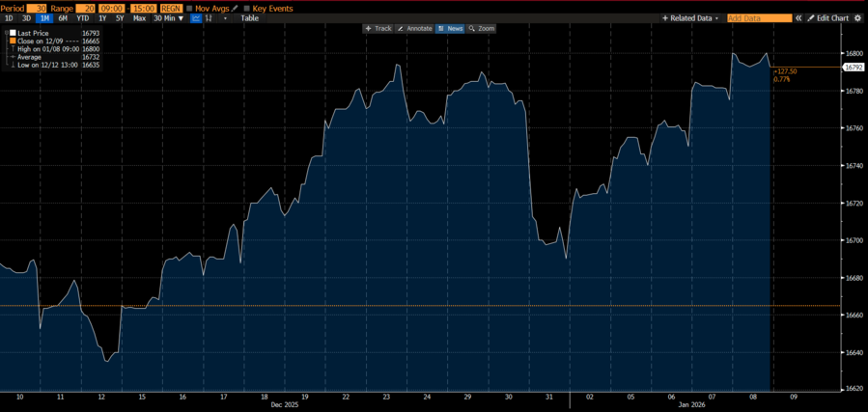Activate the Track crosshair tool
Image resolution: width=868 pixels, height=412 pixels.
point(378,29)
